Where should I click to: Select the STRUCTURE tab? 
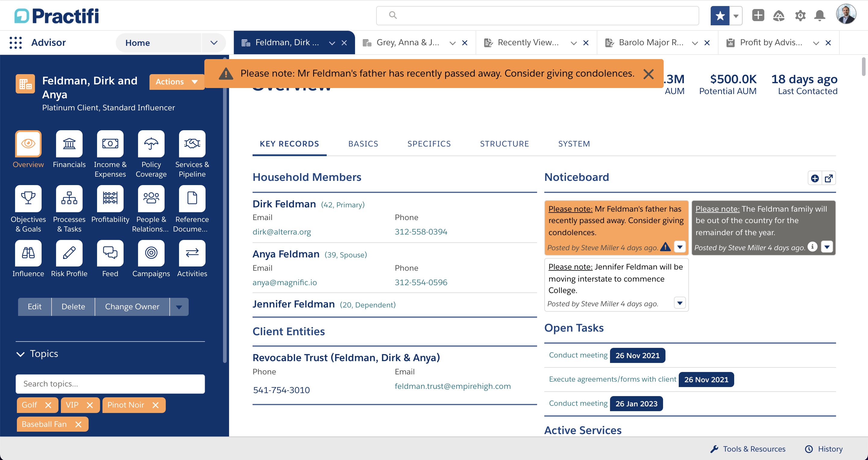504,144
